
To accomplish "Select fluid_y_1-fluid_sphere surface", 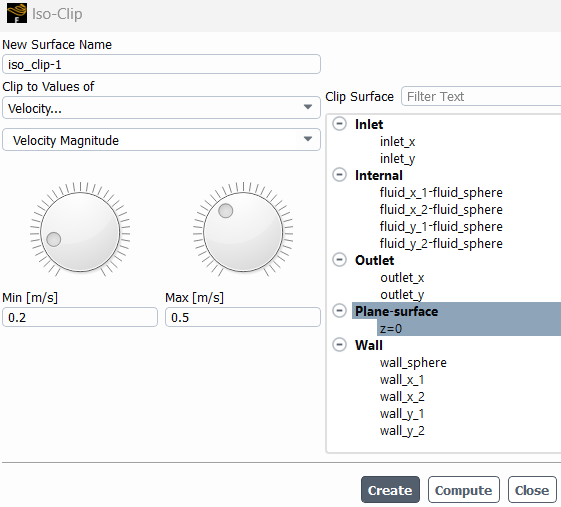I will pos(441,226).
